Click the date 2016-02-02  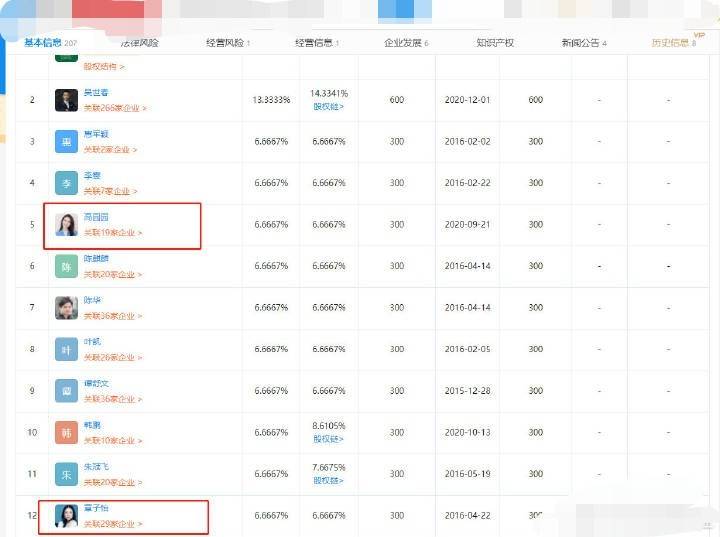click(x=467, y=141)
